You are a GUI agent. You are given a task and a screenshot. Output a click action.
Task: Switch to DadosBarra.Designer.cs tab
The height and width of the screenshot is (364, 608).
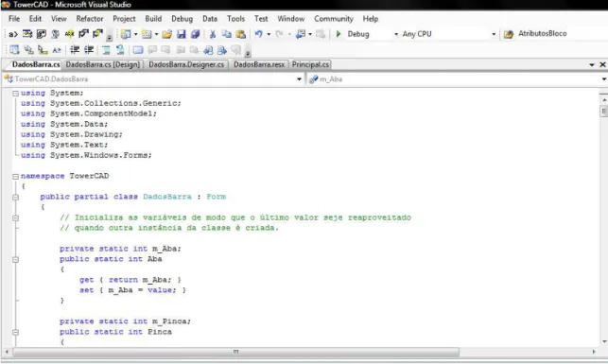(186, 64)
